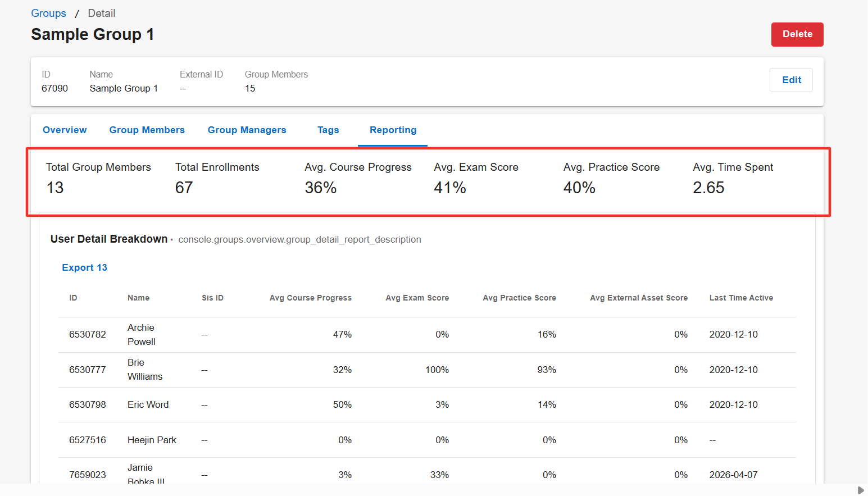Delete Sample Group 1

(797, 34)
